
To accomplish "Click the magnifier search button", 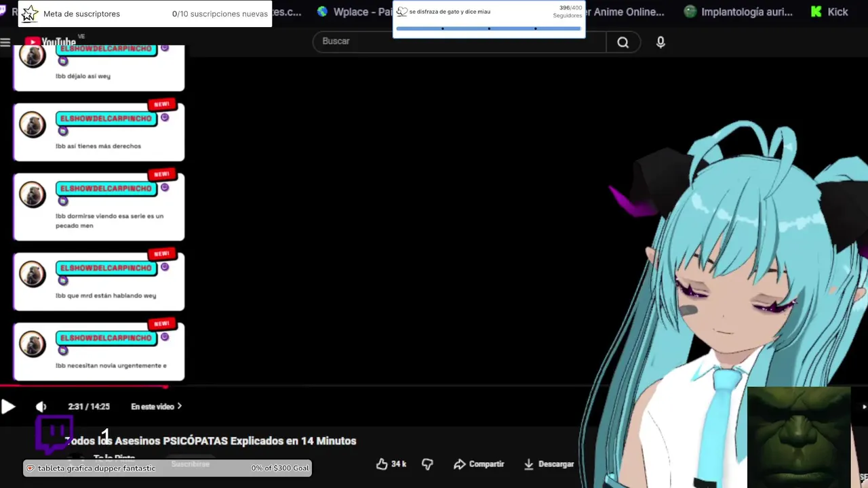I will [623, 43].
